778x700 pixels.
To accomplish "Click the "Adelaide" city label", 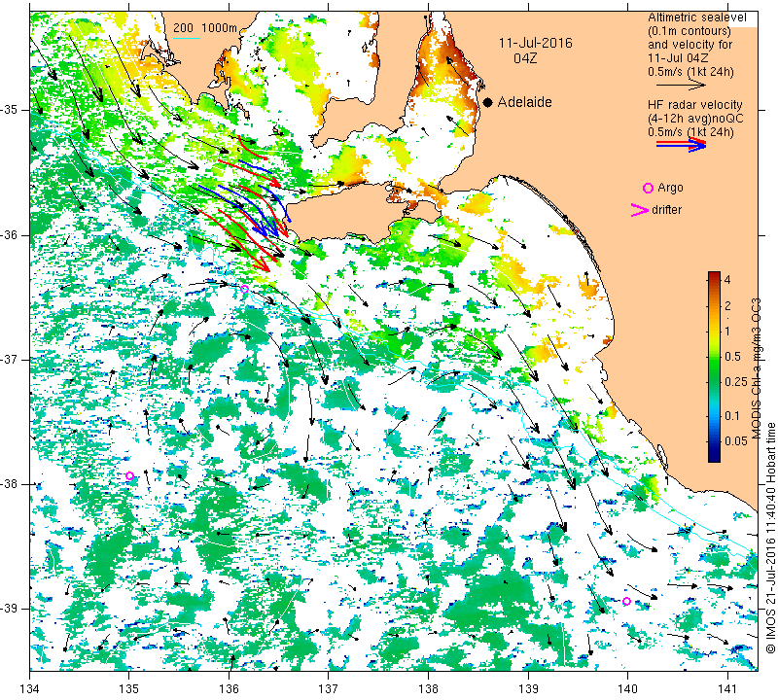I will (x=524, y=102).
